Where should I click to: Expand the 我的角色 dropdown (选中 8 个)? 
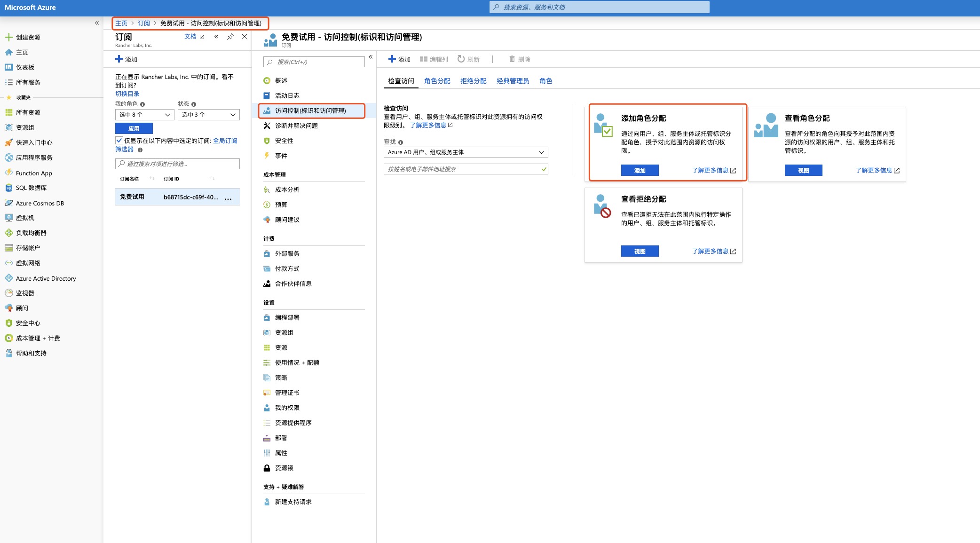144,115
